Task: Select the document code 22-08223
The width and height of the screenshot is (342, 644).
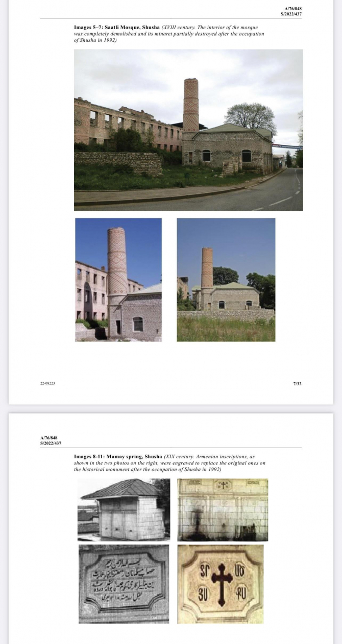Action: (x=47, y=384)
